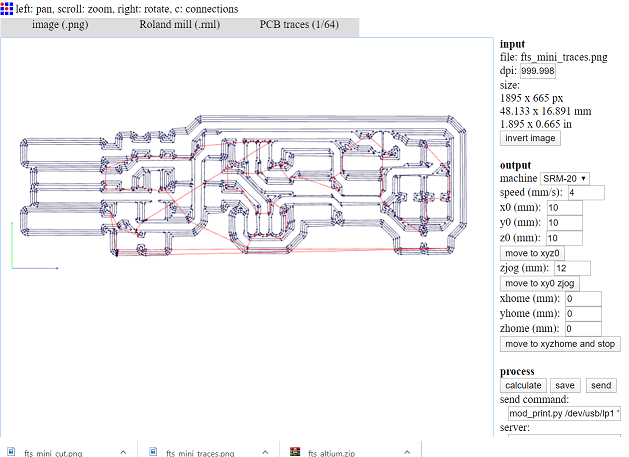The height and width of the screenshot is (457, 629).
Task: Open the PCB traces (1/64) process menu
Action: [x=299, y=24]
